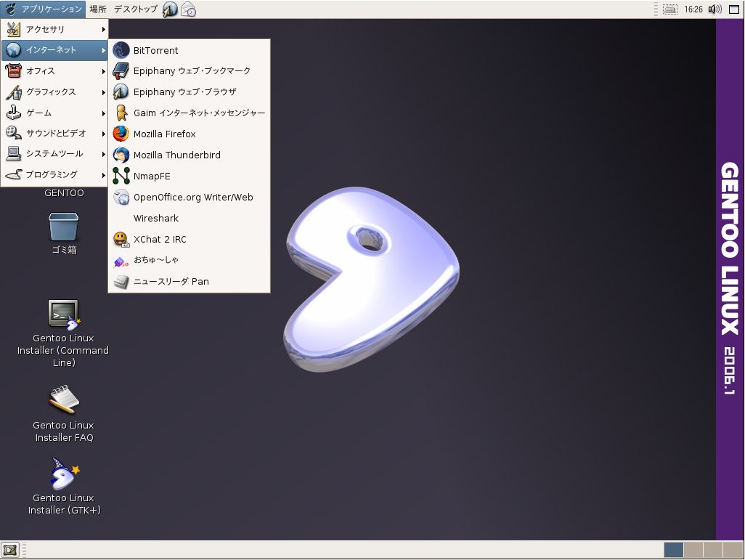745x560 pixels.
Task: Click the ゲーム joystick icon
Action: click(13, 113)
